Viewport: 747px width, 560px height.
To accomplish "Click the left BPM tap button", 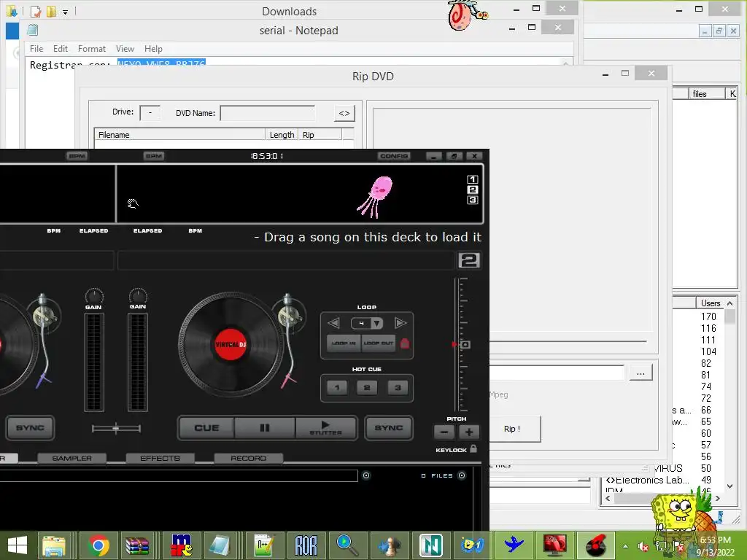I will (x=77, y=156).
